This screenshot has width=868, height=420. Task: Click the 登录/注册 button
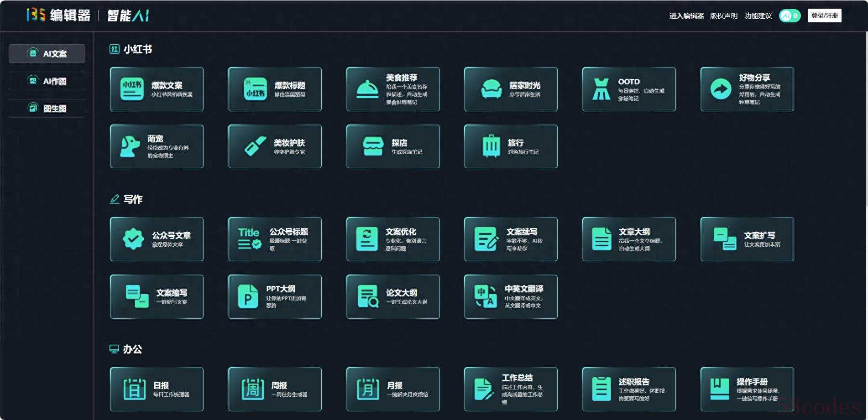click(x=824, y=16)
